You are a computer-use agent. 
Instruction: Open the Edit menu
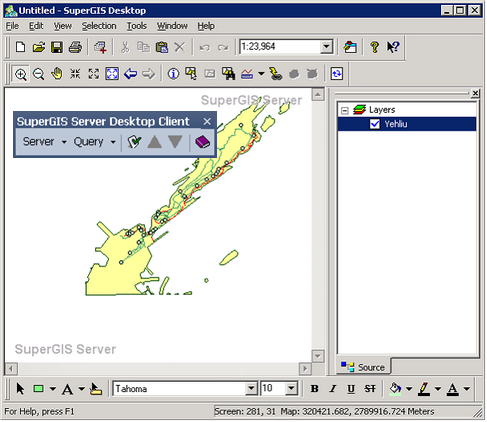pyautogui.click(x=36, y=26)
